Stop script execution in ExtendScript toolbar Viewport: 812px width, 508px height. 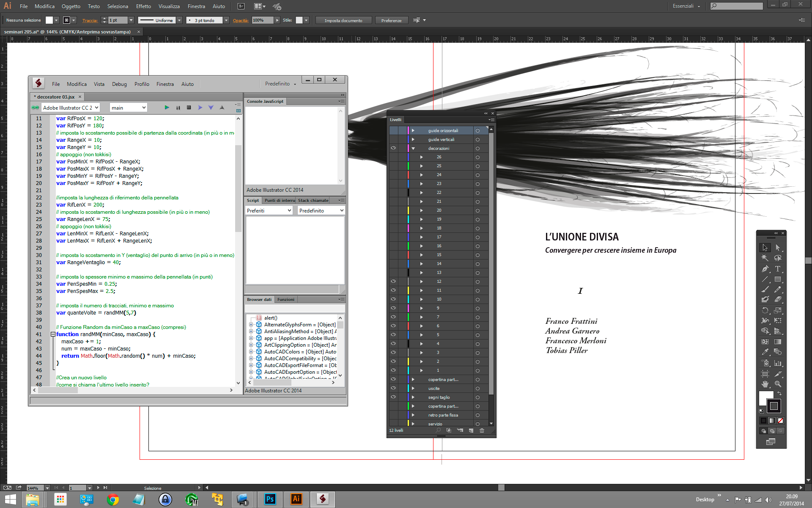189,108
